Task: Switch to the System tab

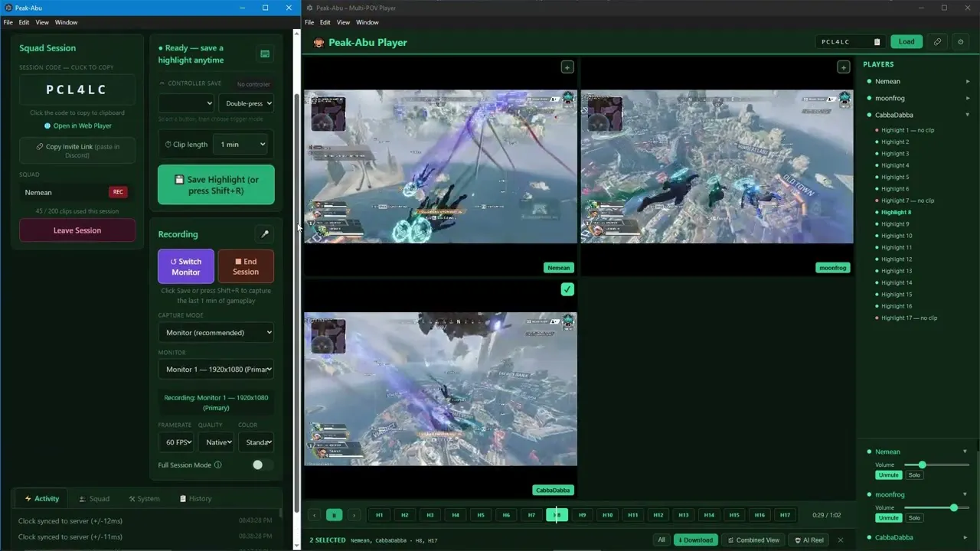Action: (x=145, y=499)
